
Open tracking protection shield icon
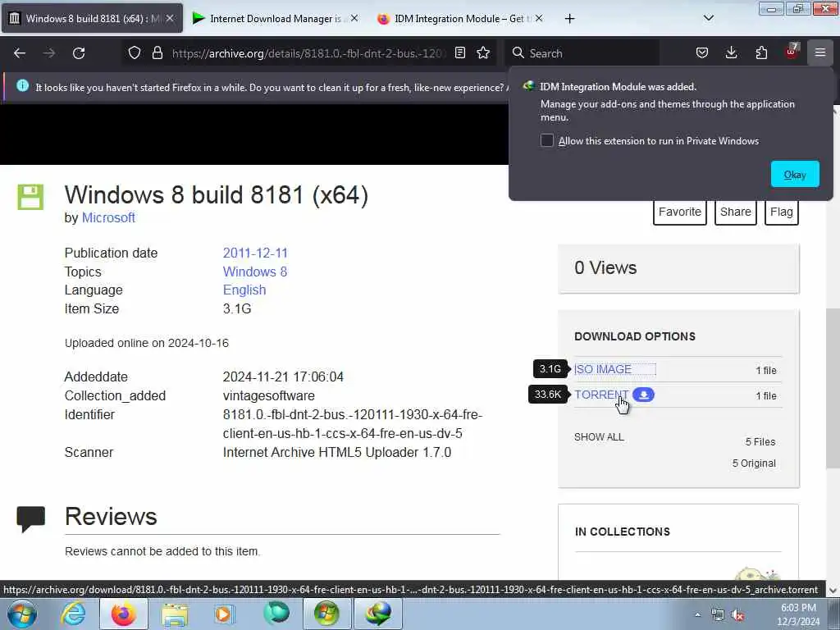(135, 52)
